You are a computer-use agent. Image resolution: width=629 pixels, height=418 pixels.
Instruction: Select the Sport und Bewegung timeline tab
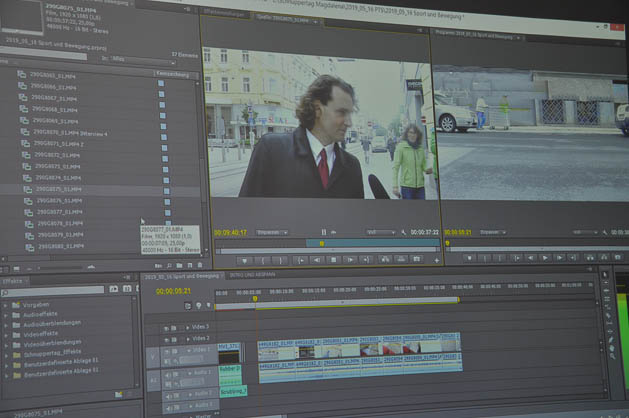pos(182,276)
